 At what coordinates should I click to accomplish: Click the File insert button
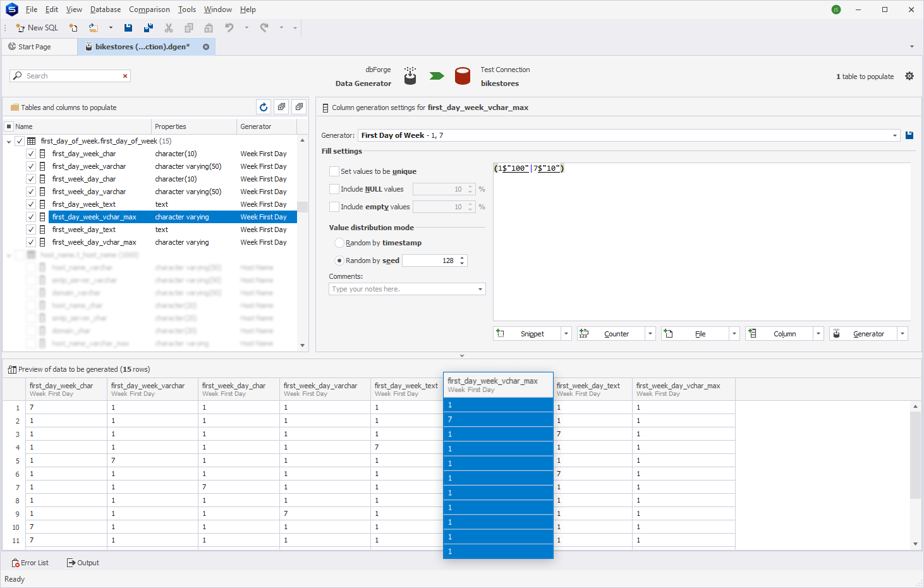pos(695,334)
